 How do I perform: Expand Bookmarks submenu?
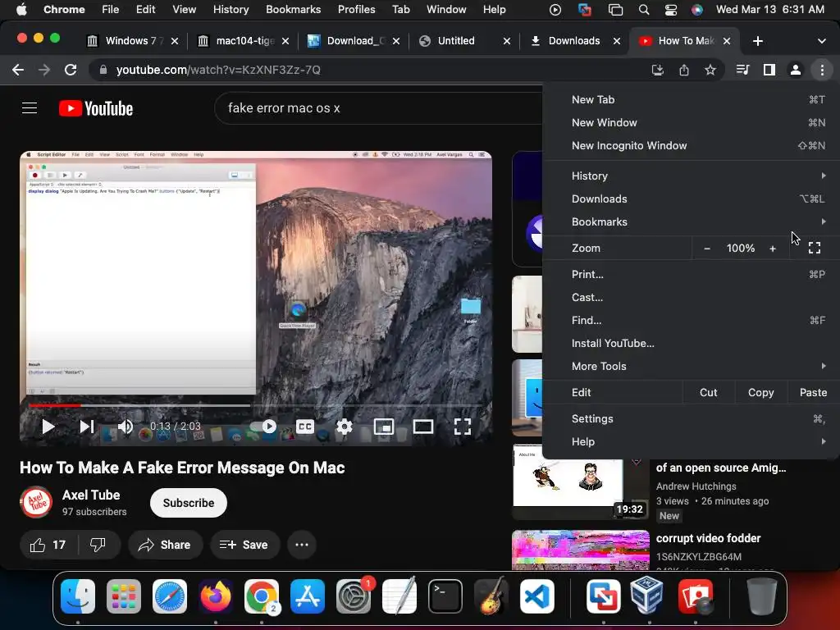click(x=691, y=221)
